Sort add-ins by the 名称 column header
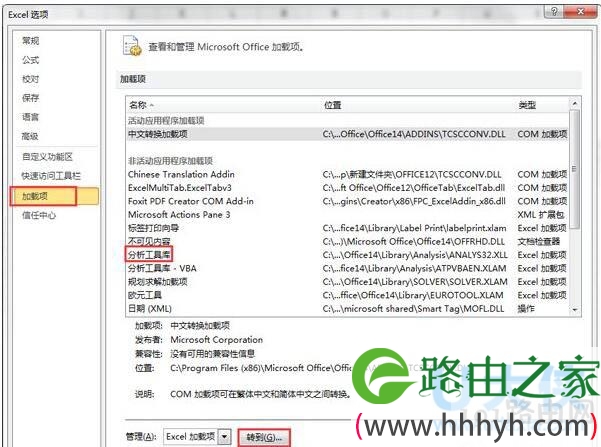 pyautogui.click(x=138, y=105)
